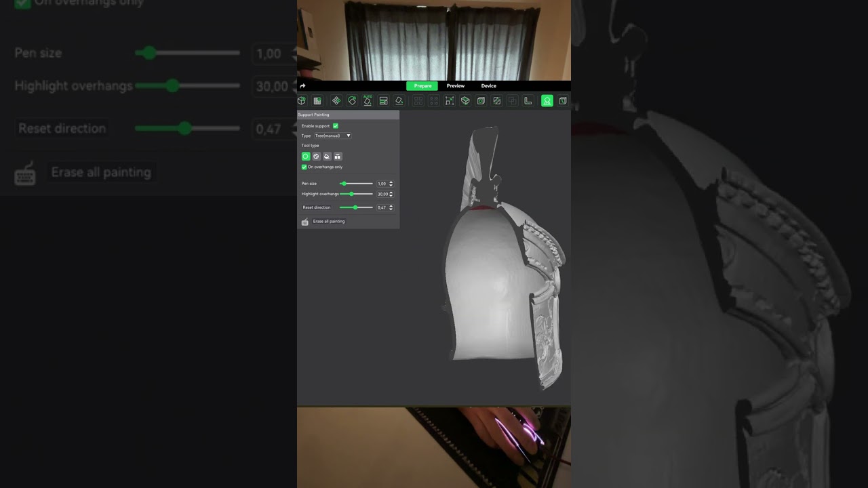Click the Reset direction button
The width and height of the screenshot is (868, 488).
(317, 207)
